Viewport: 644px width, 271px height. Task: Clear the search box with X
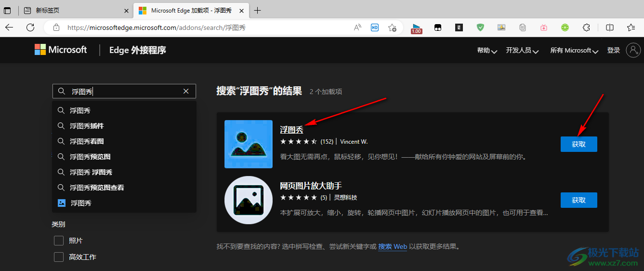point(186,91)
